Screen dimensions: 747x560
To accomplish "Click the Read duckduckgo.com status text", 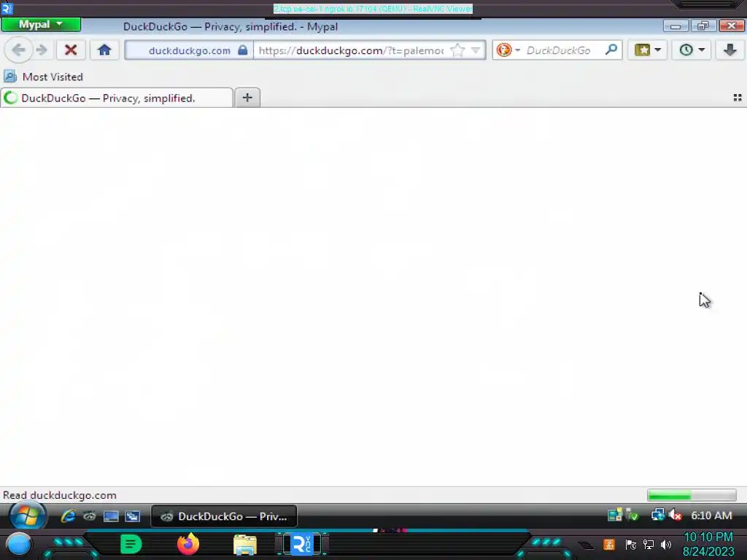I will tap(60, 495).
